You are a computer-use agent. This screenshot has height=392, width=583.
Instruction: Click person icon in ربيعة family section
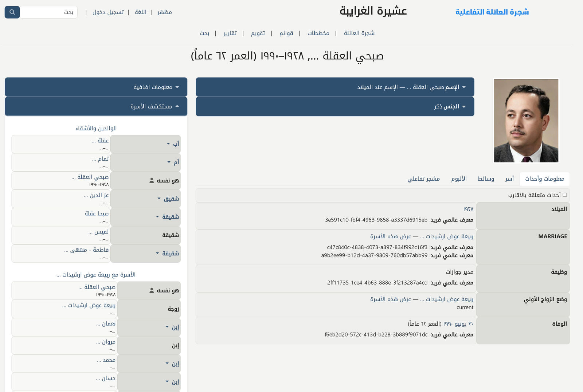click(152, 291)
